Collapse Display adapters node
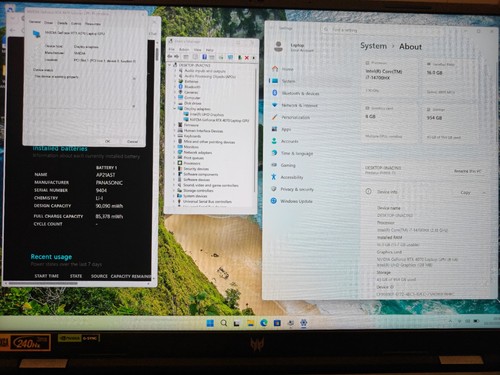 (x=175, y=109)
